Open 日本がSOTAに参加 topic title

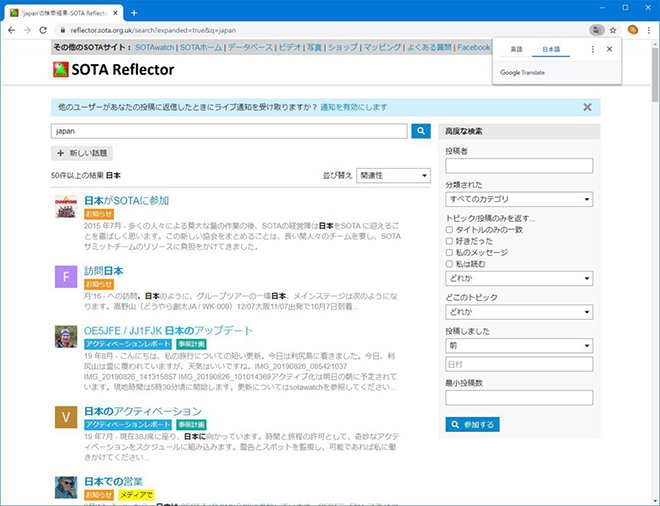click(x=126, y=200)
